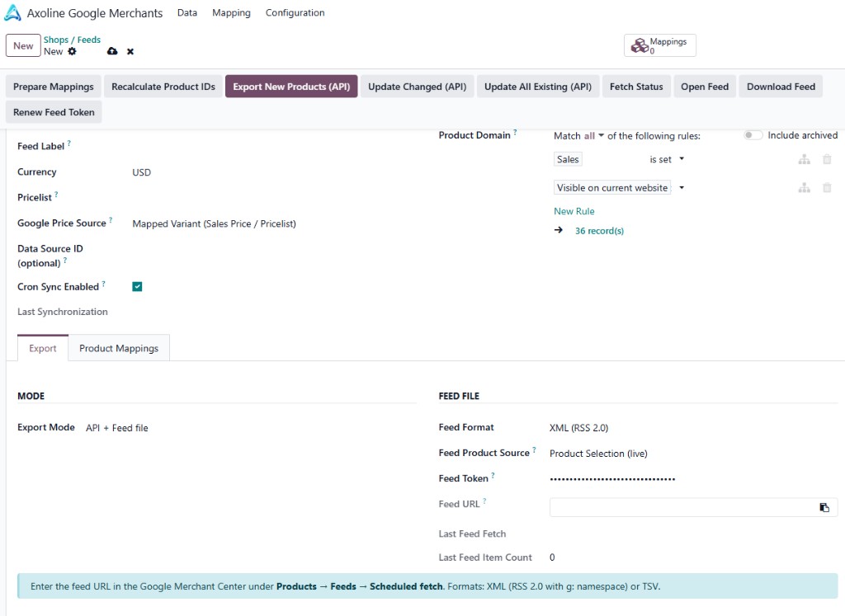Open the gear settings icon next to New
Screen dimensions: 845x616
pyautogui.click(x=73, y=51)
